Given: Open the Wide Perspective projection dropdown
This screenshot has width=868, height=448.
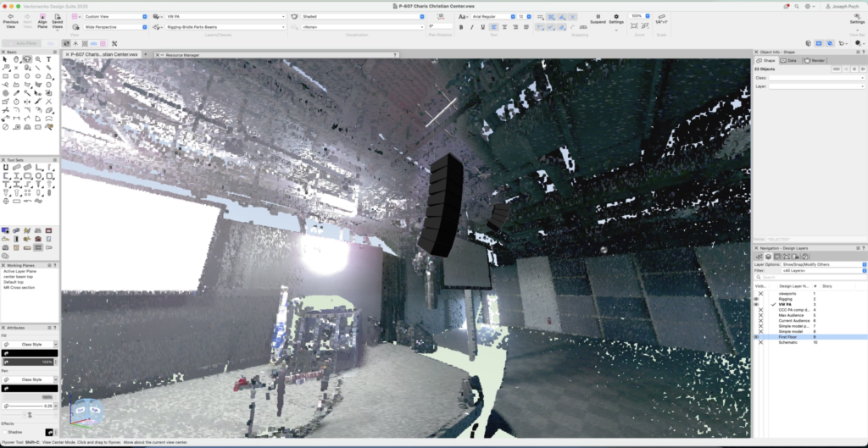Looking at the screenshot, I should pos(114,27).
